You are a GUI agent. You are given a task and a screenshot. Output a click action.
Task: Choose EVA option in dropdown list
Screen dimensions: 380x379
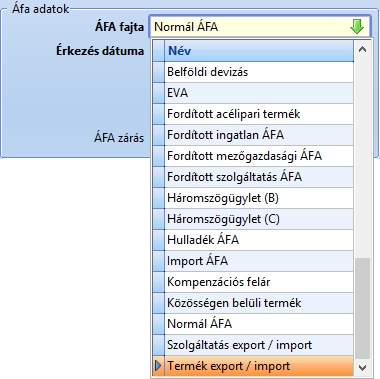coord(259,93)
